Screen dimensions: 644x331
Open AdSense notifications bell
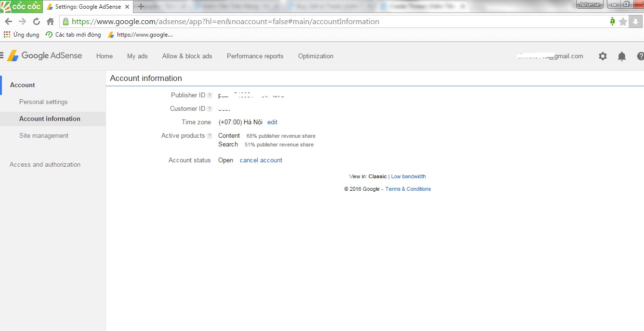pos(622,56)
